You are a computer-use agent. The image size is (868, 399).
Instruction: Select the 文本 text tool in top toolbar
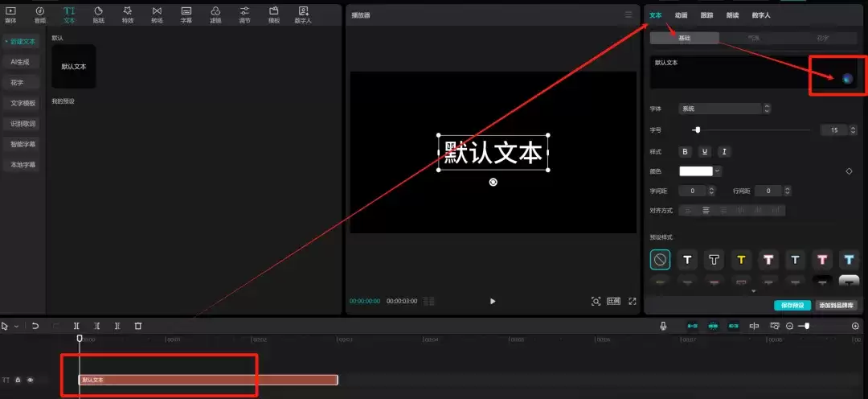[69, 15]
